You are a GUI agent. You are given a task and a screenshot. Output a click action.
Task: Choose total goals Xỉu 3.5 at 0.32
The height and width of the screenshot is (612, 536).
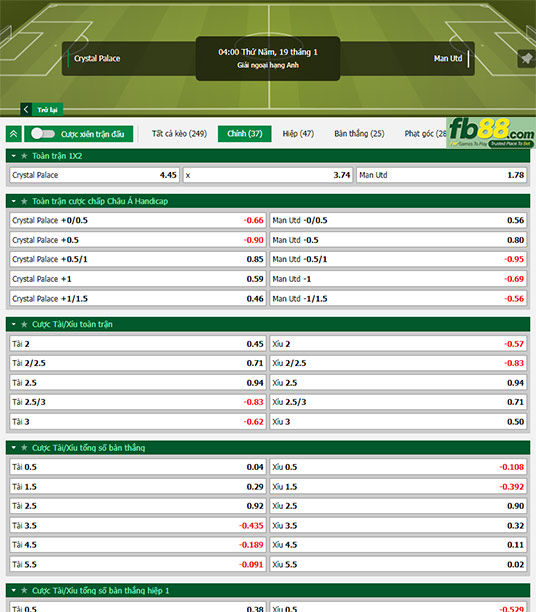click(398, 526)
